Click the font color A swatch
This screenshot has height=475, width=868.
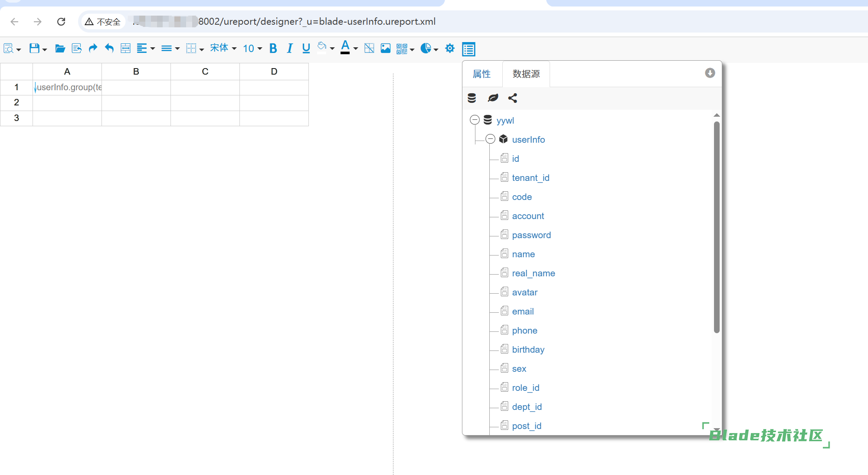(x=345, y=47)
